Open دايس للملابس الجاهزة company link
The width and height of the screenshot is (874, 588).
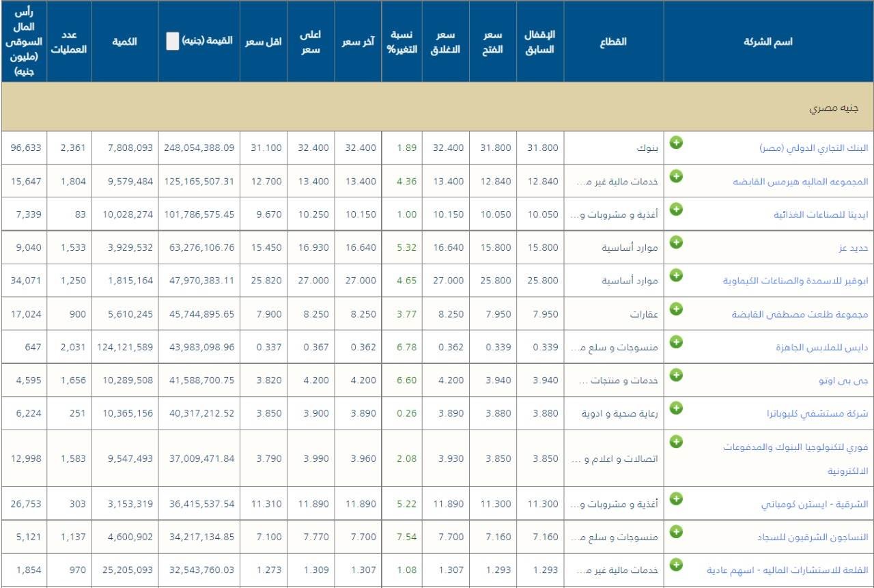(822, 347)
